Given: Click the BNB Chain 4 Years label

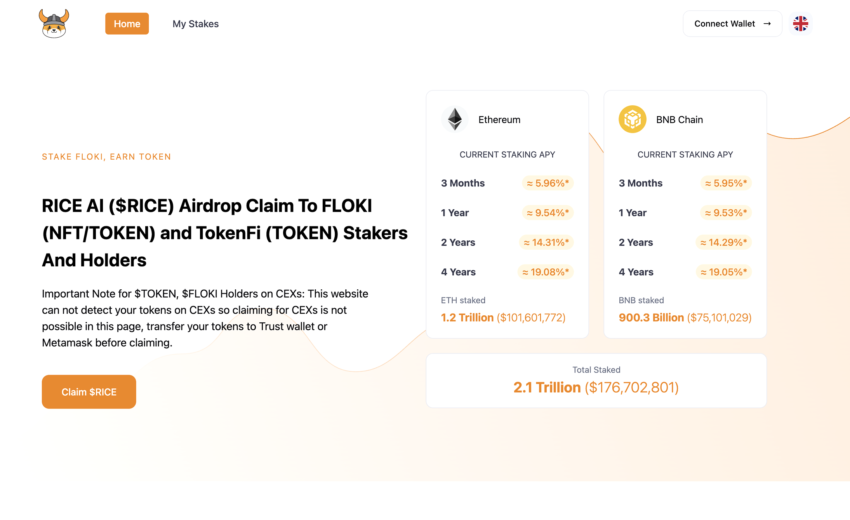Looking at the screenshot, I should pos(636,272).
